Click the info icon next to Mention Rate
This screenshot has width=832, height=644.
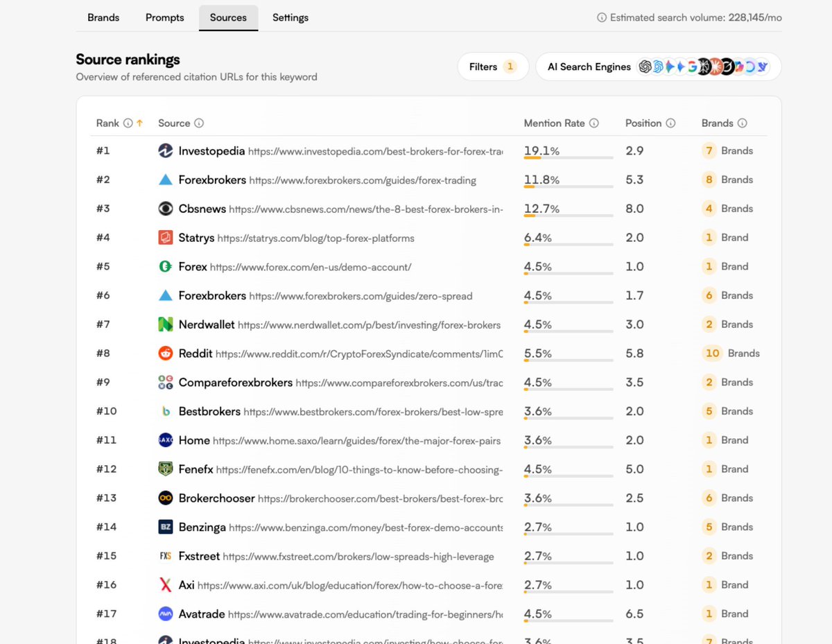594,123
